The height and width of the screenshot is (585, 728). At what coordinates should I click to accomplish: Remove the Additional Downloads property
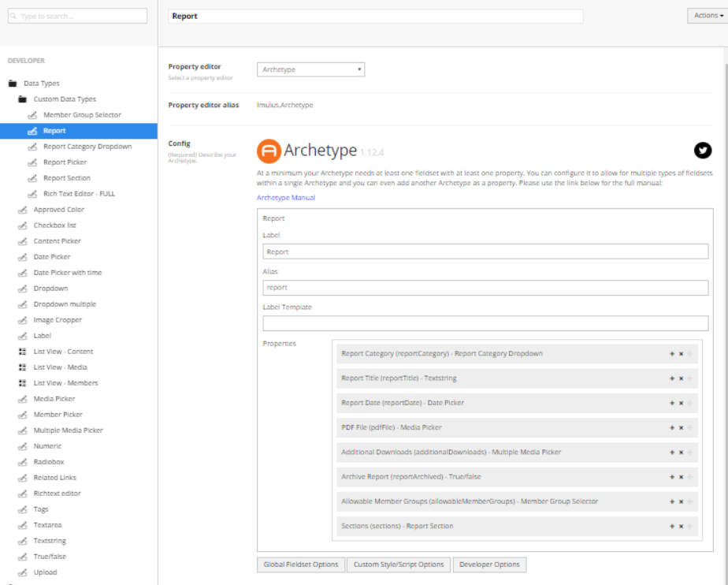click(x=681, y=453)
